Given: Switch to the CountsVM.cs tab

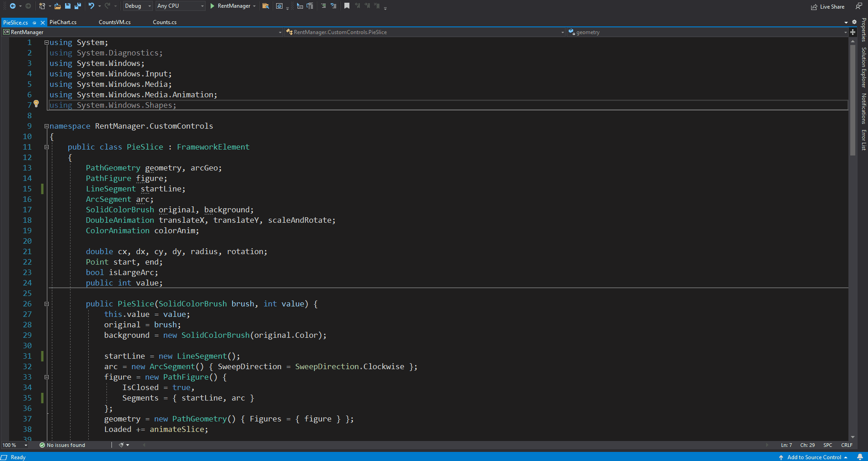Looking at the screenshot, I should tap(115, 22).
